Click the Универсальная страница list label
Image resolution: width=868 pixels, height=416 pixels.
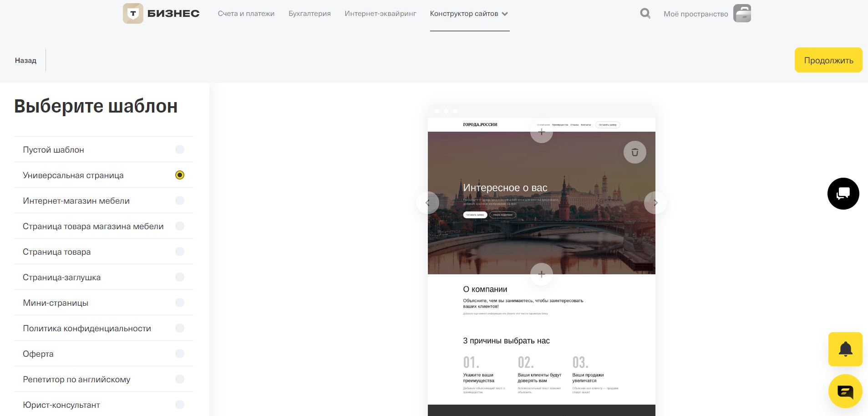click(73, 175)
